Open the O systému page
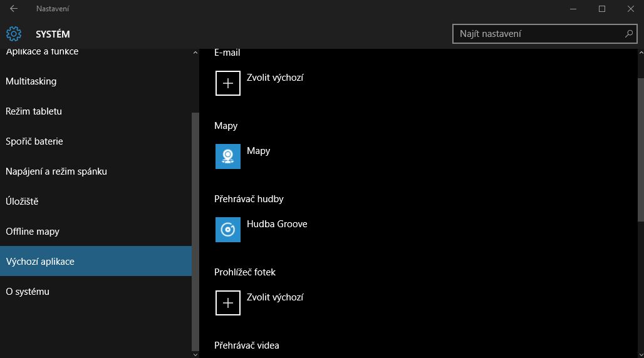 tap(28, 292)
